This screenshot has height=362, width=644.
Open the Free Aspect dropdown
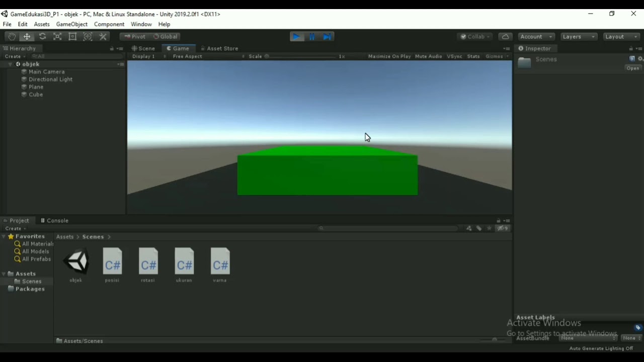coord(208,56)
